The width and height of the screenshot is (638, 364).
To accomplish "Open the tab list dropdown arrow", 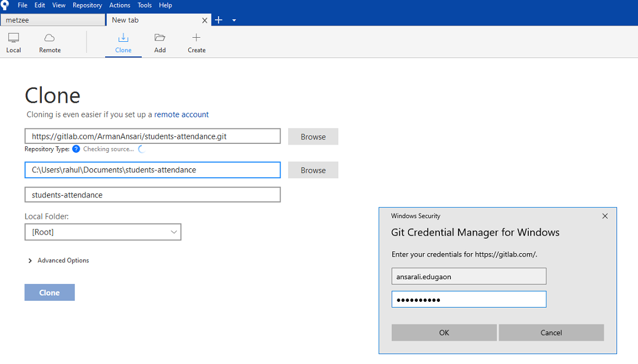I will [x=234, y=20].
